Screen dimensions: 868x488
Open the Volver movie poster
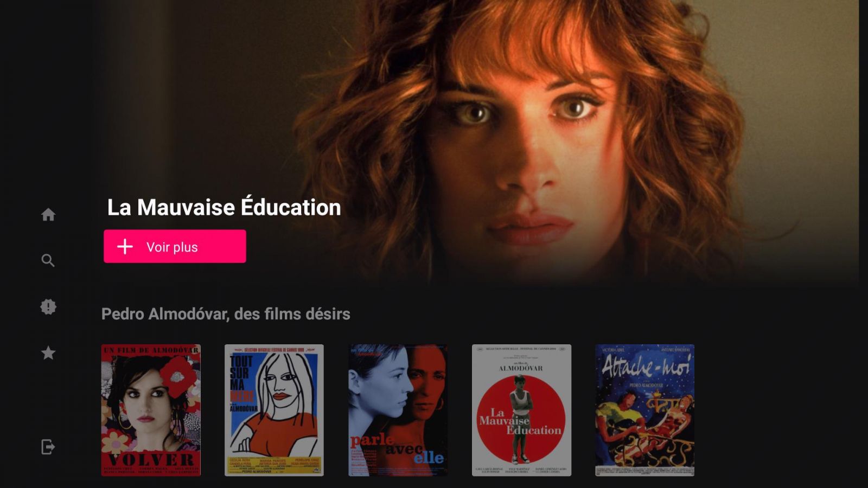tap(151, 410)
